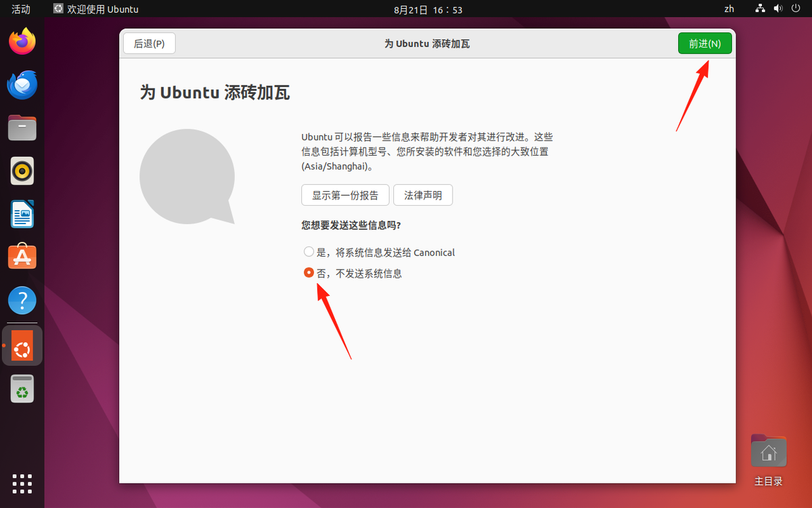812x508 pixels.
Task: Go back with 后退(P) button
Action: click(x=149, y=43)
